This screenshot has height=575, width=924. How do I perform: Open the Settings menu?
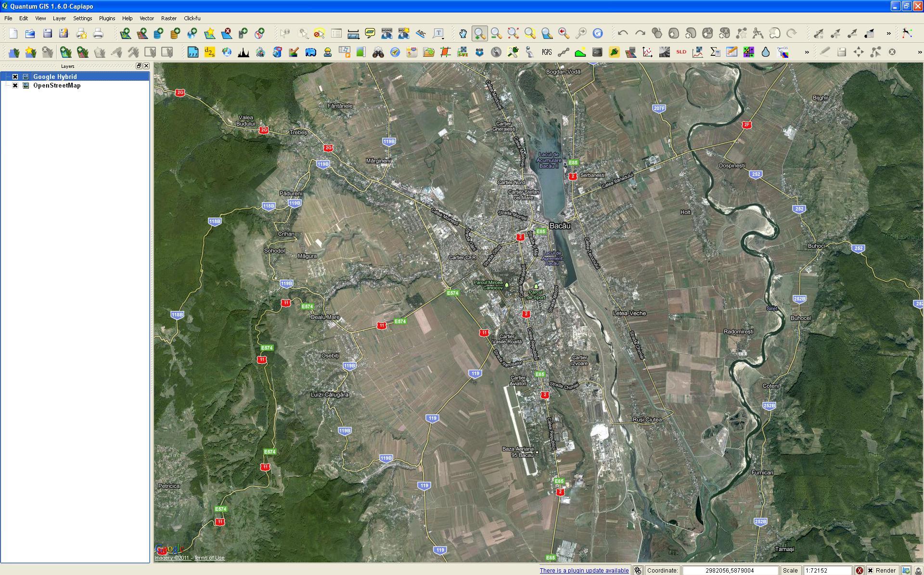pyautogui.click(x=82, y=18)
